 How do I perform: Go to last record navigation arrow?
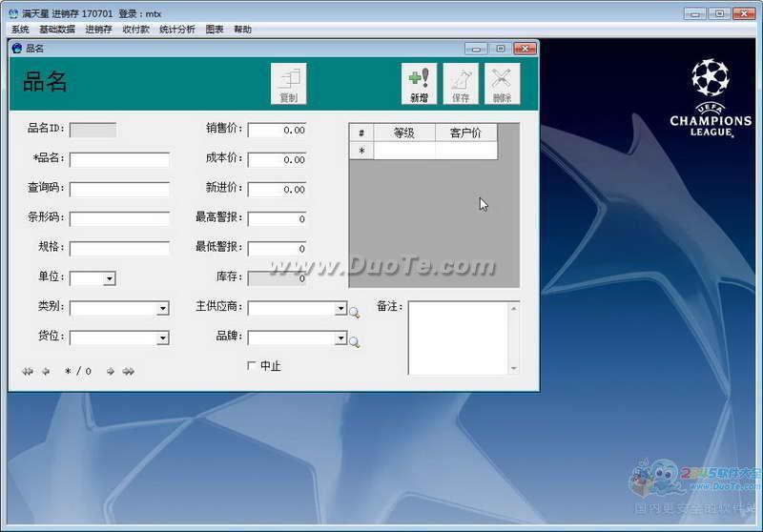click(x=129, y=372)
